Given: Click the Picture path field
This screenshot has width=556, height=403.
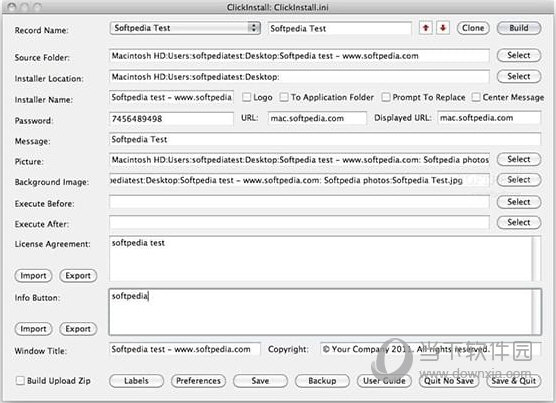Looking at the screenshot, I should pos(299,160).
